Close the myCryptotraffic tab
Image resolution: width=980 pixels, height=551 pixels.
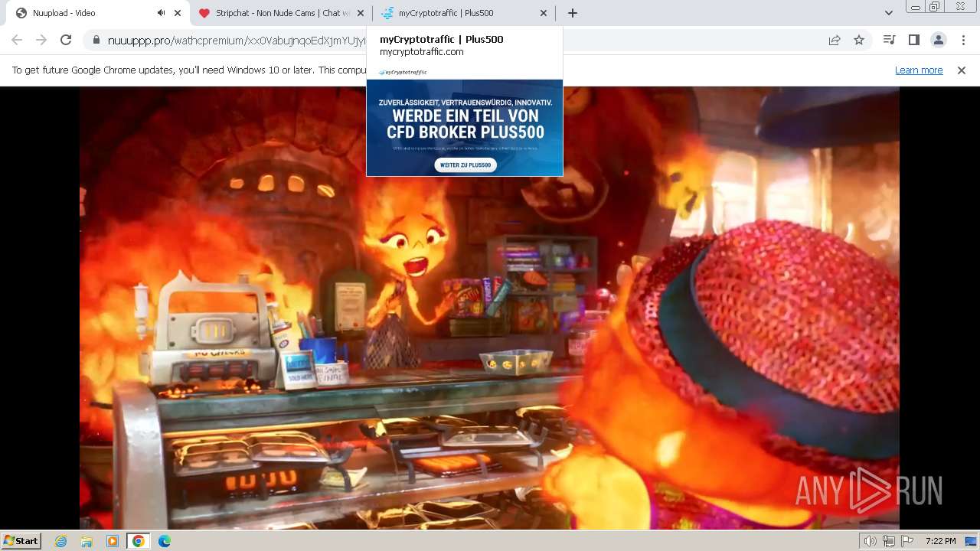pyautogui.click(x=544, y=13)
